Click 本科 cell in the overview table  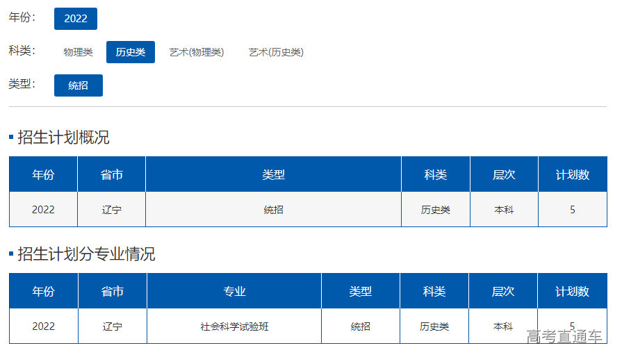pos(504,209)
